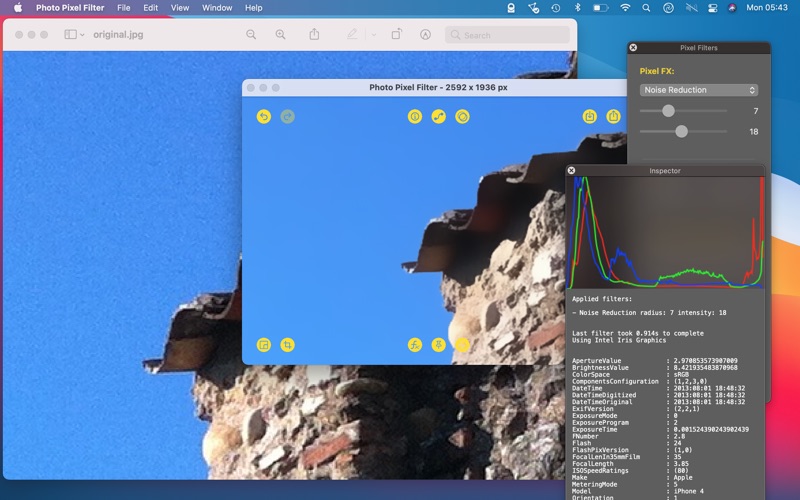Open the Noise Reduction filter dropdown
This screenshot has height=500, width=800.
point(698,90)
